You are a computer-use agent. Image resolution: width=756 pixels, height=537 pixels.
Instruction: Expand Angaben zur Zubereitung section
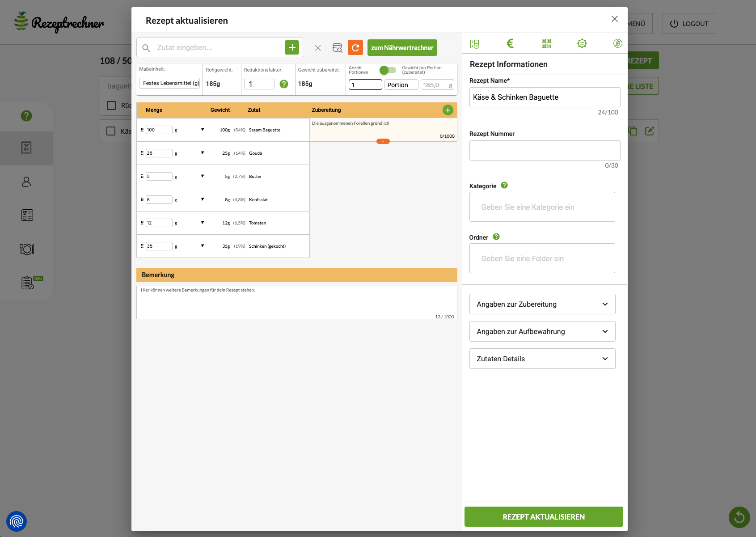click(x=542, y=304)
